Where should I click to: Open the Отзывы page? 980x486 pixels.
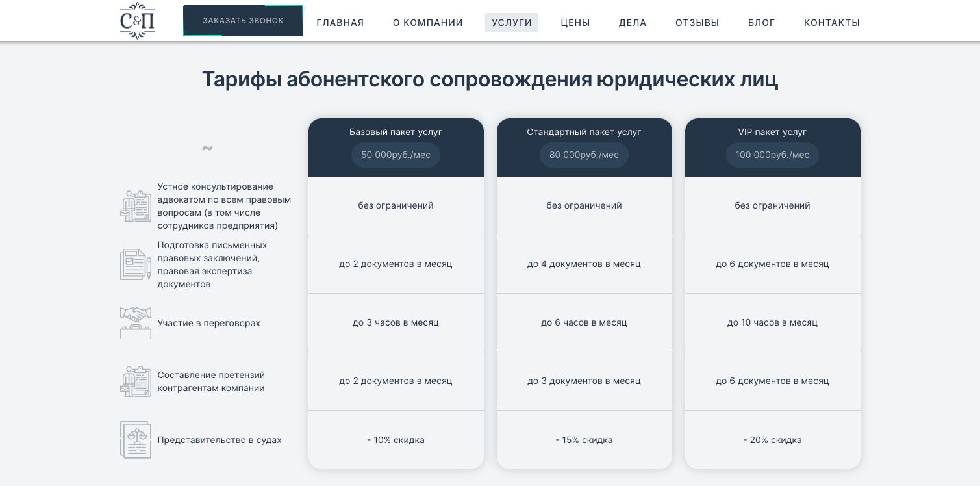pos(697,23)
